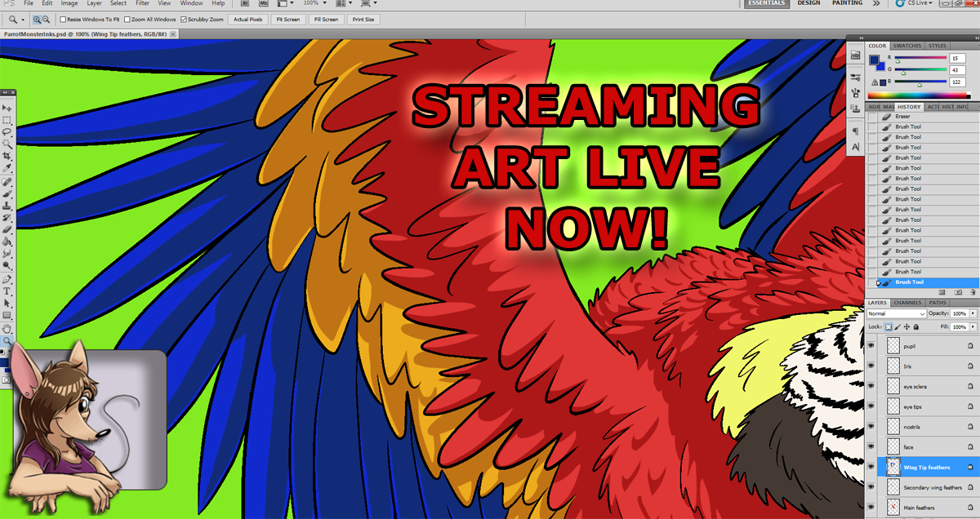Open the layer blend mode Normal dropdown
The width and height of the screenshot is (980, 519).
(897, 313)
